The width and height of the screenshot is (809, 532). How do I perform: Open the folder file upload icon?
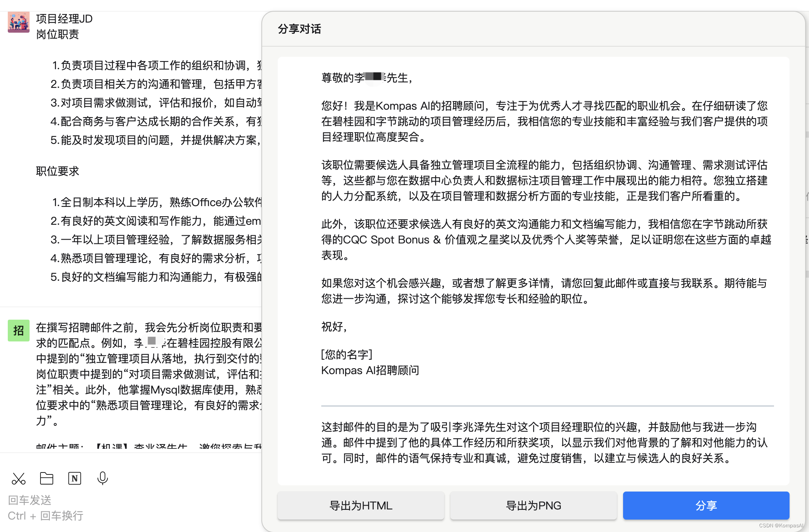tap(47, 478)
